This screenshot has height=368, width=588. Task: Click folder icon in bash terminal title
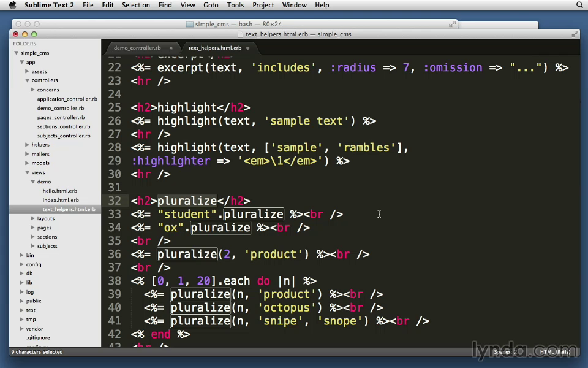190,24
